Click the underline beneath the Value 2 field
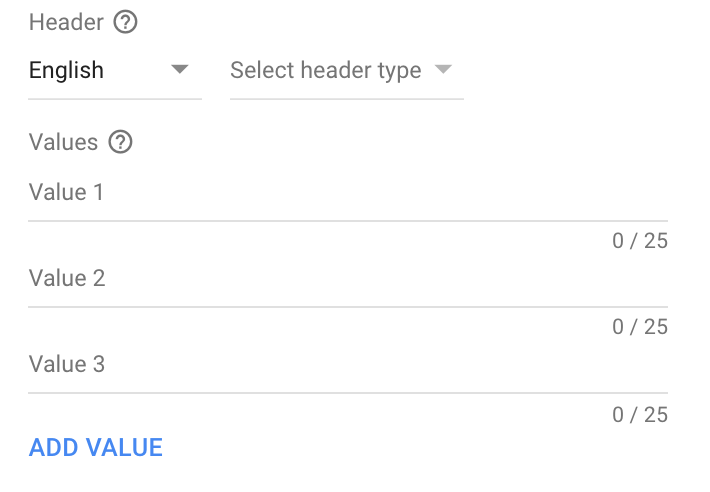Image resolution: width=710 pixels, height=492 pixels. pos(347,307)
